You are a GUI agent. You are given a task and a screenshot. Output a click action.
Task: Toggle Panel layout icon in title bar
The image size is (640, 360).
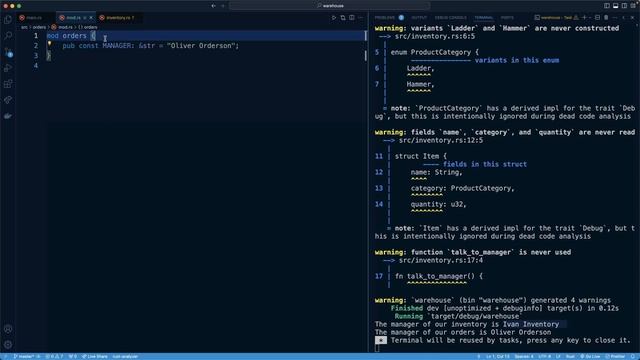coord(616,6)
